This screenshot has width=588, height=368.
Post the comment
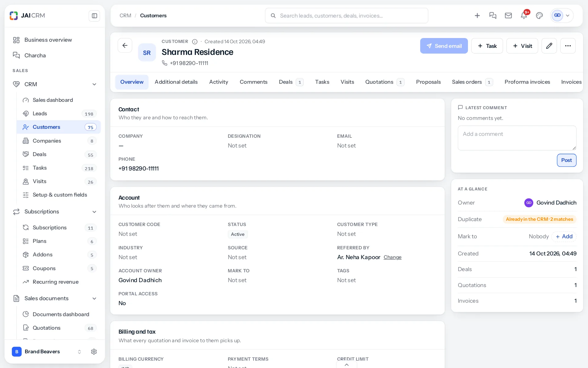tap(567, 160)
